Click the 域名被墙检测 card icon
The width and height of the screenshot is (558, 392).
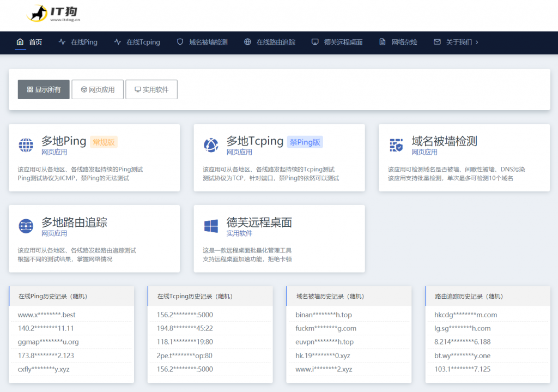pos(396,145)
